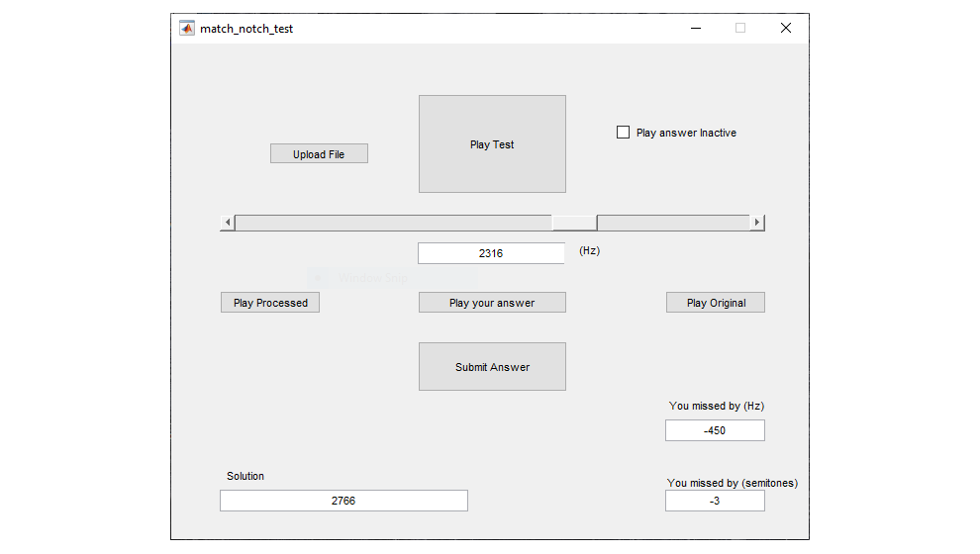The height and width of the screenshot is (554, 980).
Task: Close the match_notch_test window
Action: pos(786,28)
